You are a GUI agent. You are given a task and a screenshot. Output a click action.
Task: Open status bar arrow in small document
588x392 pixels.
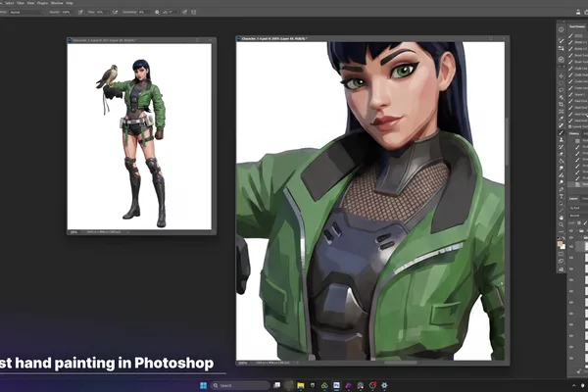pos(128,232)
